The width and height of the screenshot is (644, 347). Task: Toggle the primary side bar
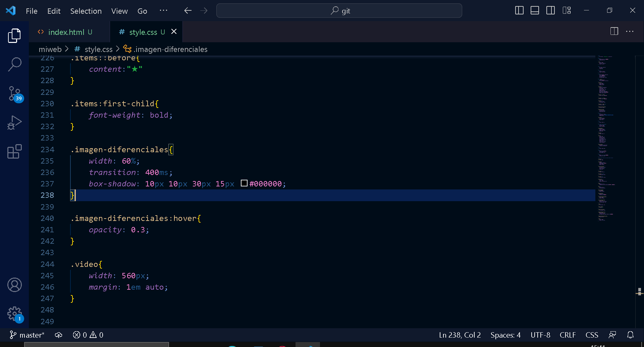coord(519,11)
